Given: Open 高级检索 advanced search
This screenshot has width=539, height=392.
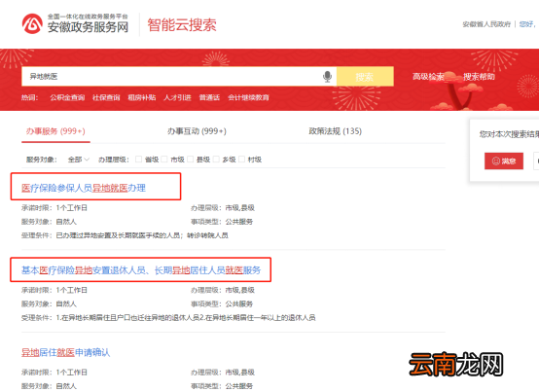Looking at the screenshot, I should (428, 76).
